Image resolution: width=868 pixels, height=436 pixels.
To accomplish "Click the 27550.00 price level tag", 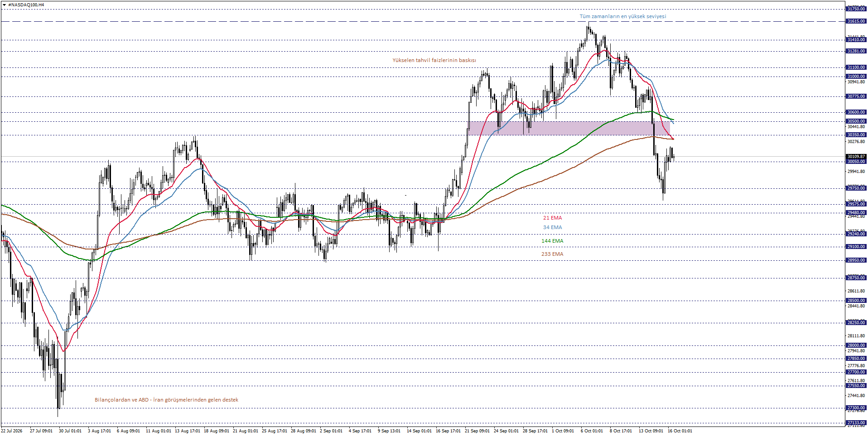I will pos(856,386).
